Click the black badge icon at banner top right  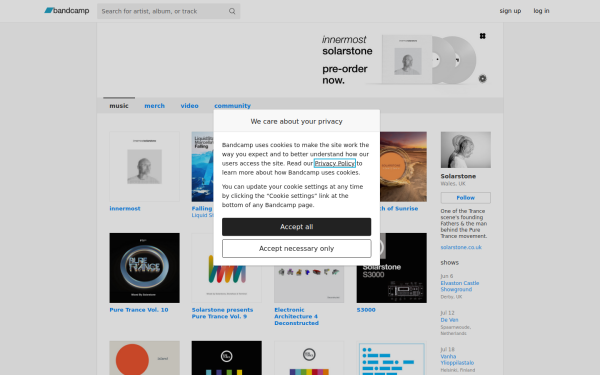coord(483,36)
